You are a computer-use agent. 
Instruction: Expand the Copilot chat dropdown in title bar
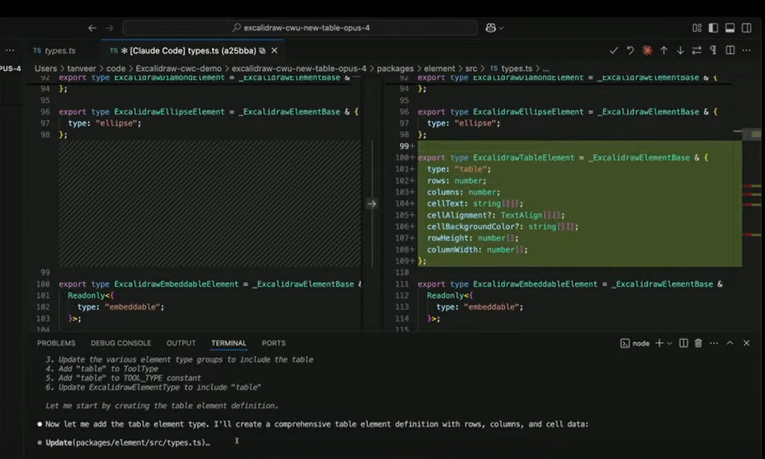500,28
